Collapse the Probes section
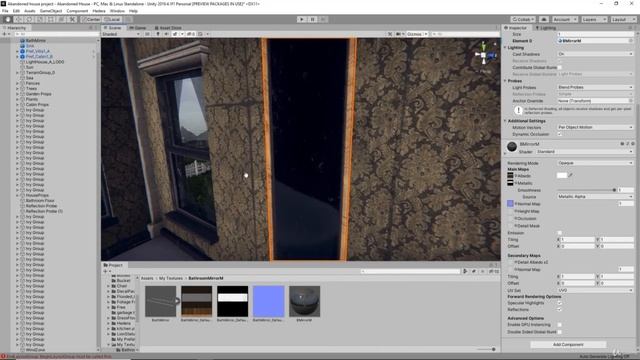640x360 pixels. 505,81
